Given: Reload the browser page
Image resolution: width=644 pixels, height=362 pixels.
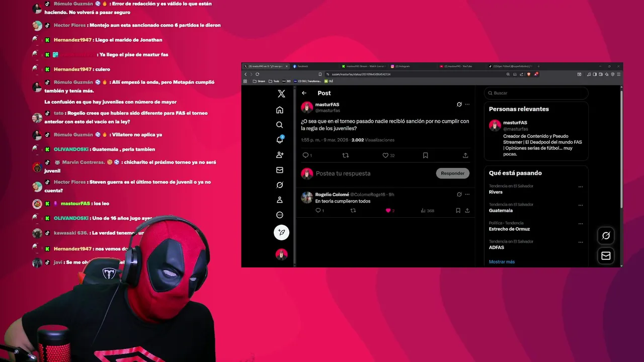Looking at the screenshot, I should click(257, 74).
